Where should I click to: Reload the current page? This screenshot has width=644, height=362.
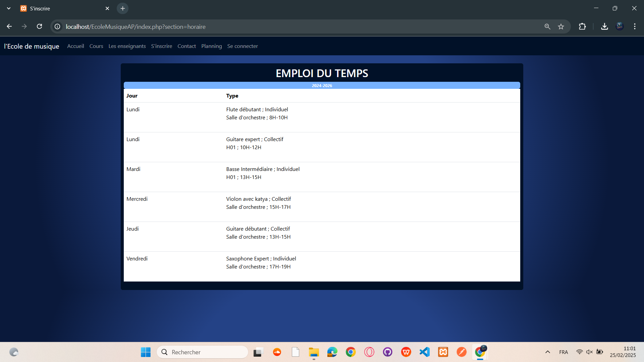tap(39, 26)
